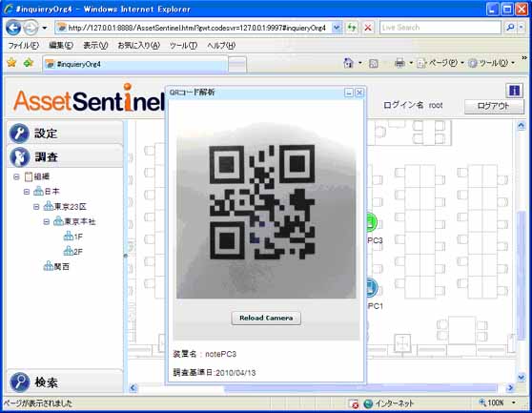Click the browser Back arrow button

click(x=13, y=28)
